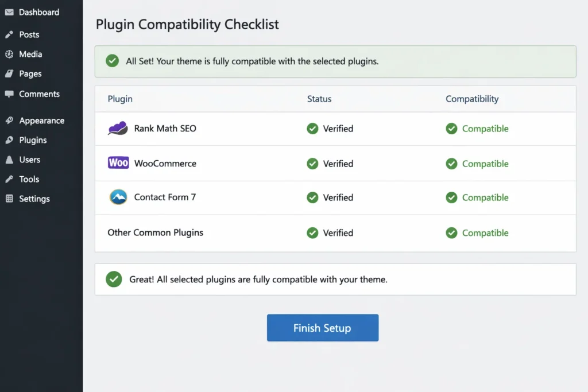
Task: Click the green check in the All Set banner
Action: [112, 61]
